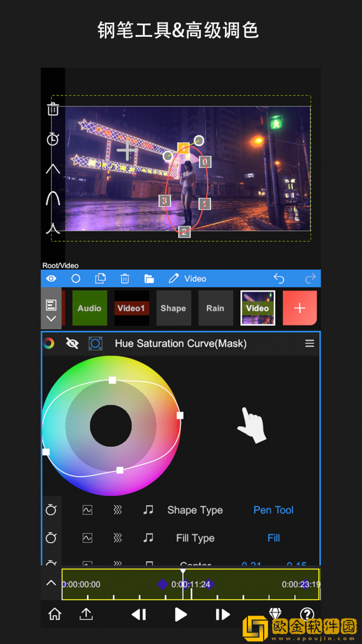Select the Video layer thumbnail

pos(258,308)
